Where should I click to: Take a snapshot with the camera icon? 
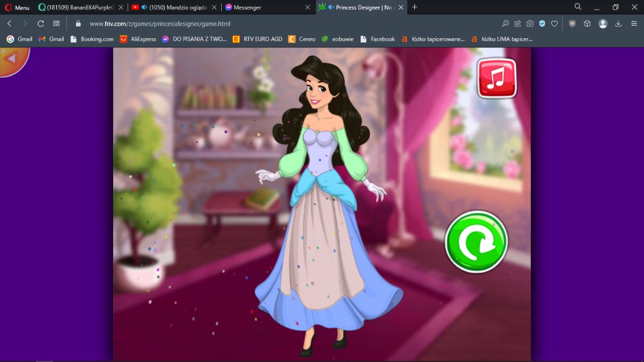coord(530,24)
